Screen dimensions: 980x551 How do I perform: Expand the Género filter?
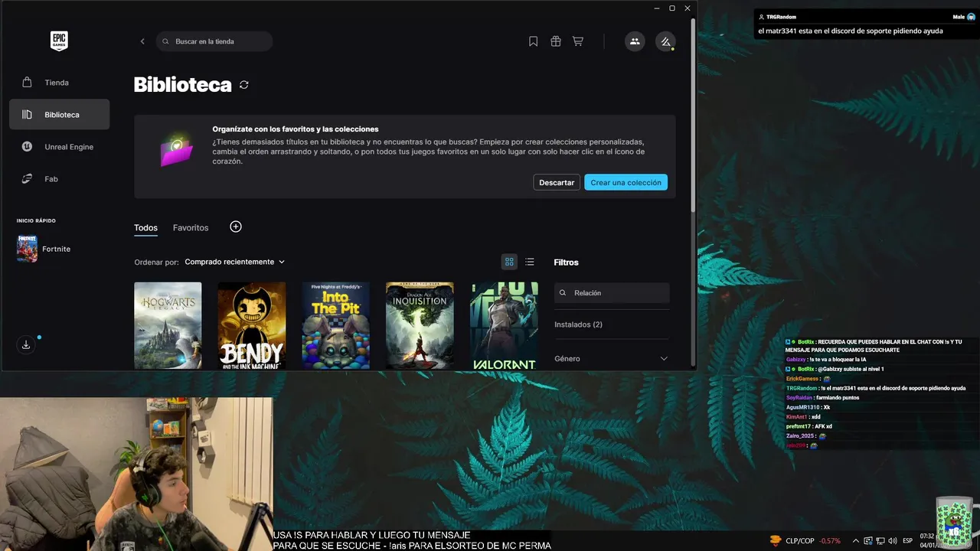[x=612, y=358]
